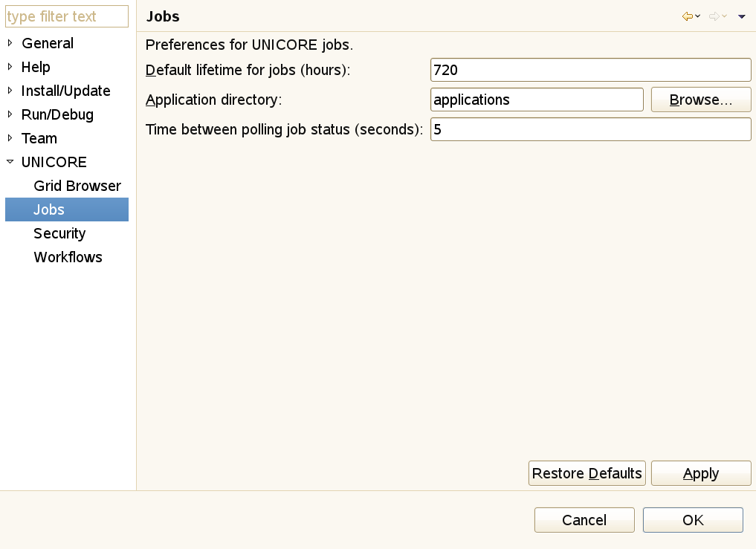Expand the Run/Debug tree node
This screenshot has width=756, height=549.
(10, 114)
